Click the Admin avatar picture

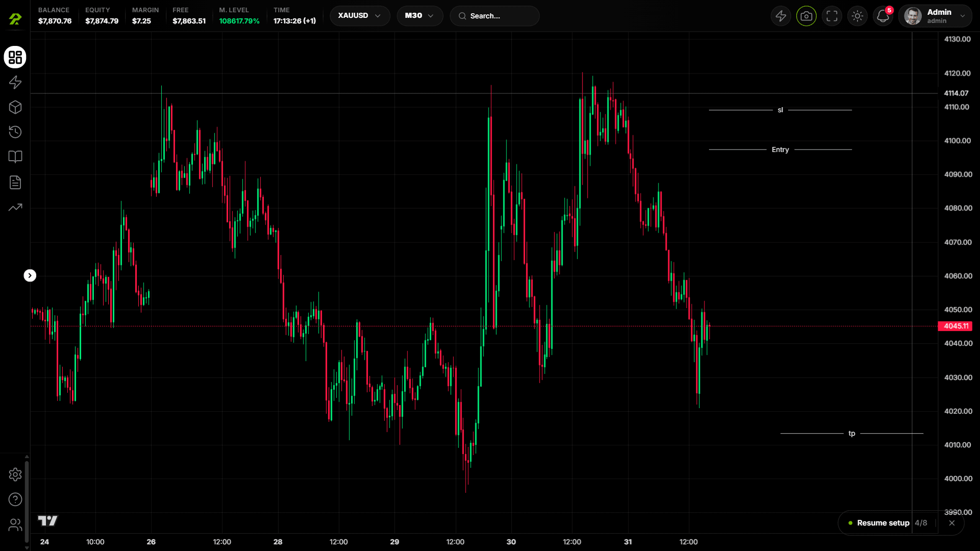click(x=913, y=16)
